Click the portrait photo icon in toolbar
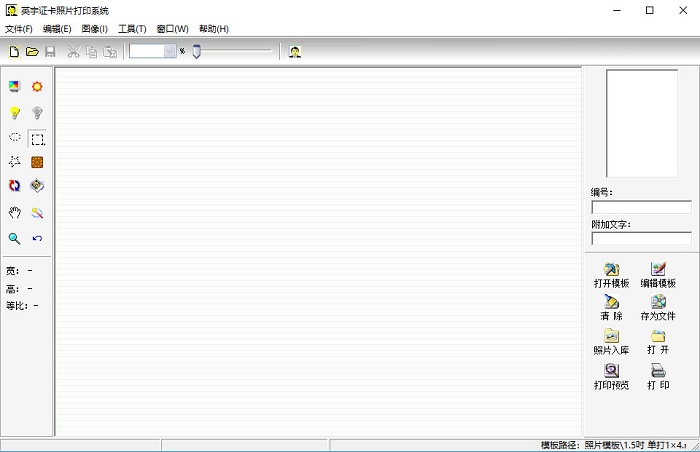 (x=295, y=51)
